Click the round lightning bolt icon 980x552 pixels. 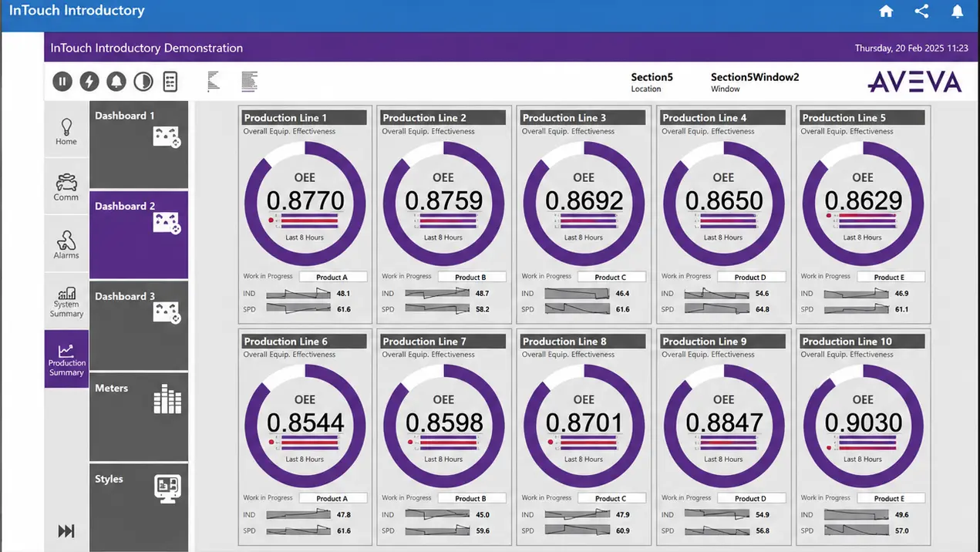coord(89,81)
